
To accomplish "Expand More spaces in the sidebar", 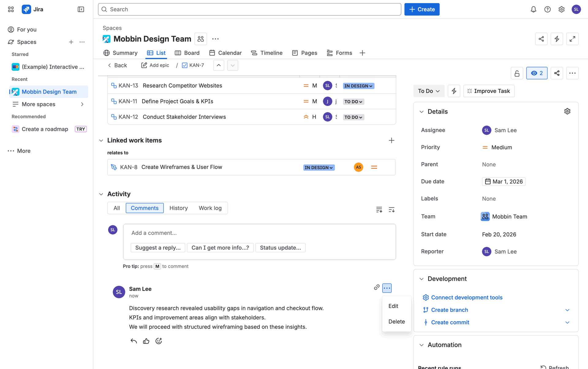I will (x=82, y=104).
